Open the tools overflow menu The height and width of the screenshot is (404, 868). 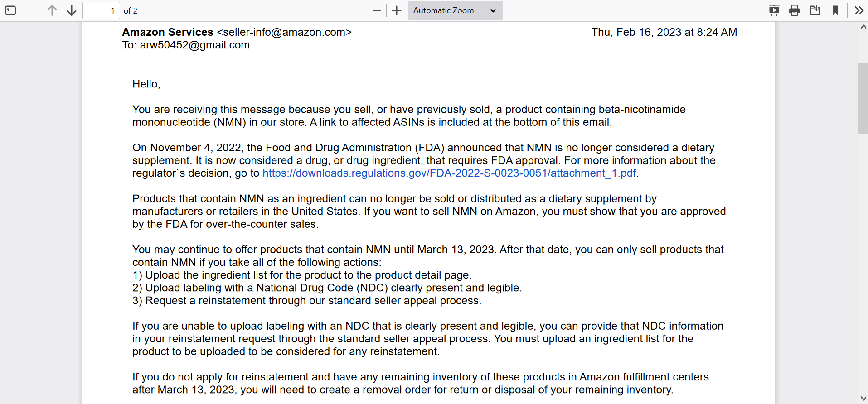(859, 10)
